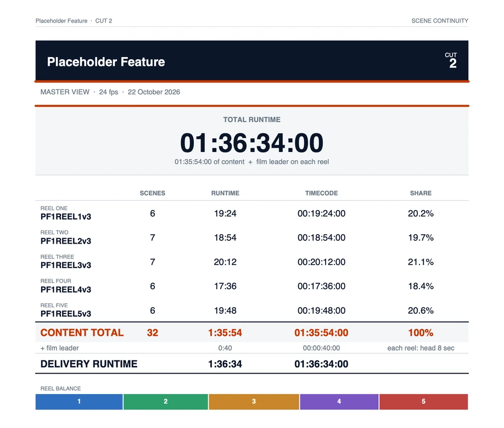Screen dimensions: 504x428
Task: Select reel balance segment 1 in blue
Action: 79,402
